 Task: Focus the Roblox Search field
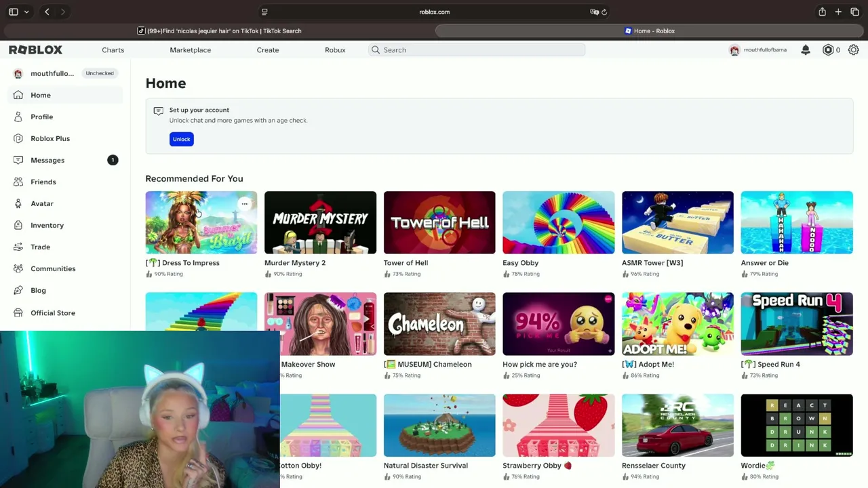point(477,49)
